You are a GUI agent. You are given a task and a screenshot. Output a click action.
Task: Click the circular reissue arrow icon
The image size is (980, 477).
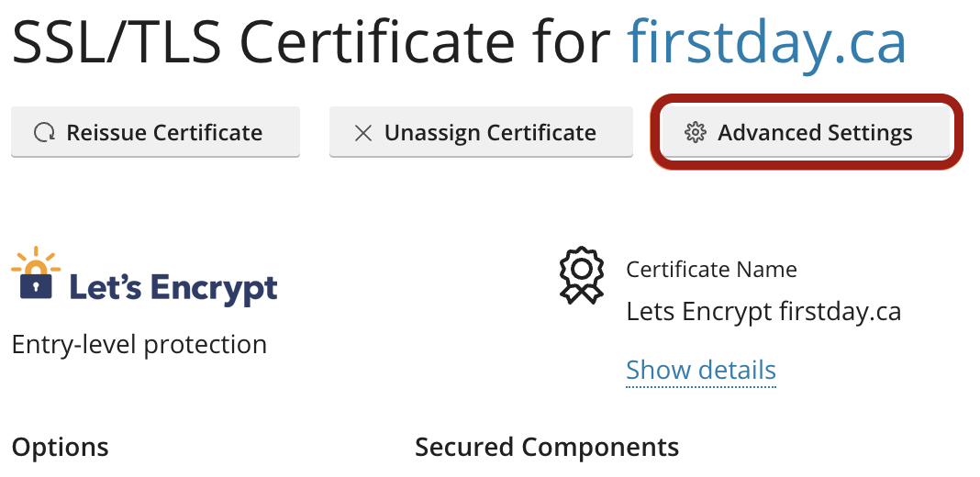[44, 132]
